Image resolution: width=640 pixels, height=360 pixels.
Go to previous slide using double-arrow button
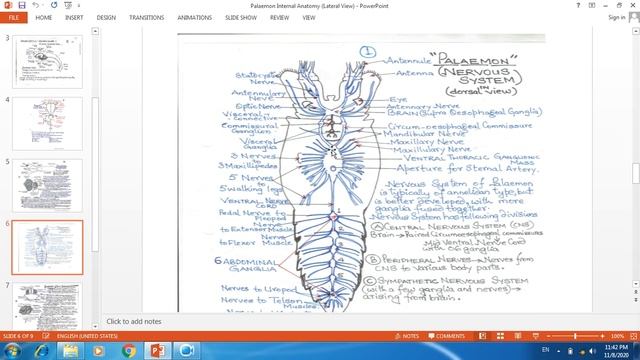(x=636, y=292)
